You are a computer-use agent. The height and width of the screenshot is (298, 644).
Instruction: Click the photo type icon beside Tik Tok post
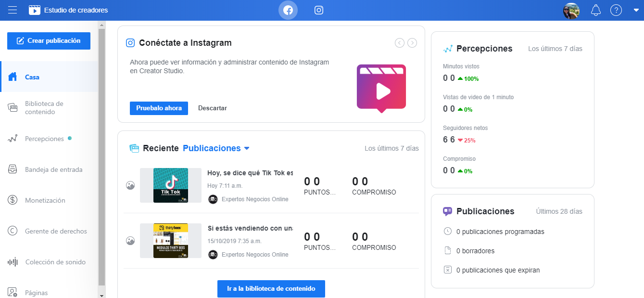[x=130, y=185]
